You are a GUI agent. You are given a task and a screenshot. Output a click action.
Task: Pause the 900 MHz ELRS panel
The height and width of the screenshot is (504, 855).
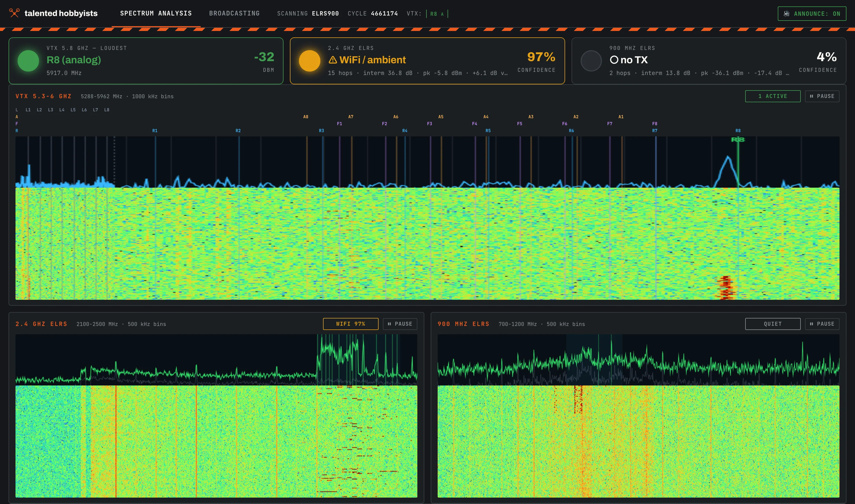click(x=822, y=324)
